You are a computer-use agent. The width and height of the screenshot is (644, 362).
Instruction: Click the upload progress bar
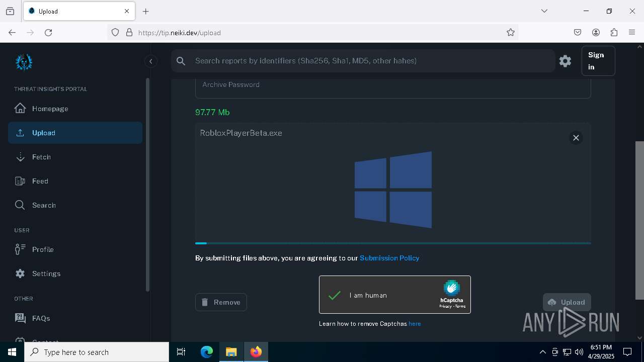[x=393, y=243]
